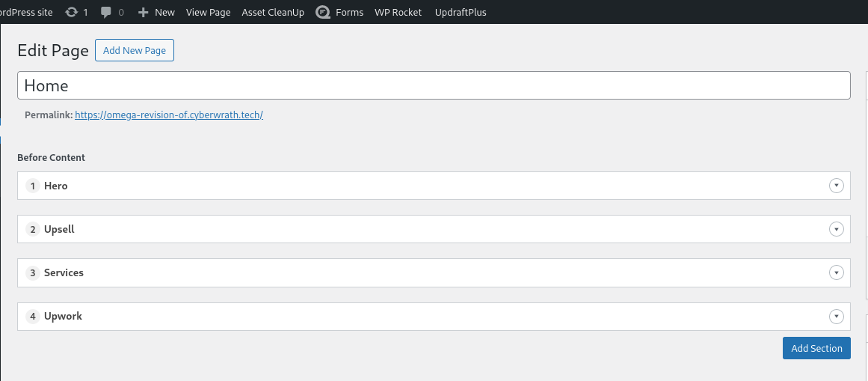
Task: Open the UpdraftPlus menu
Action: 461,12
